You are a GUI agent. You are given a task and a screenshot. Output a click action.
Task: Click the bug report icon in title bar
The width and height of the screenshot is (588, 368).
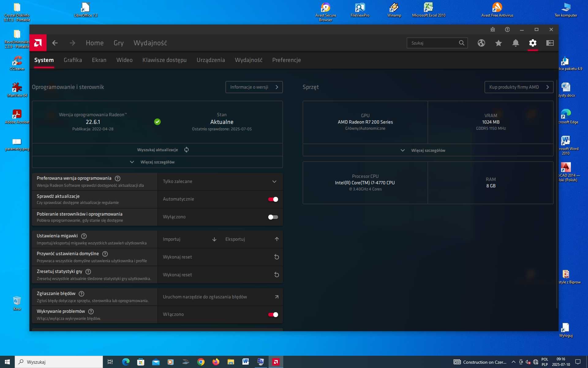click(x=492, y=29)
